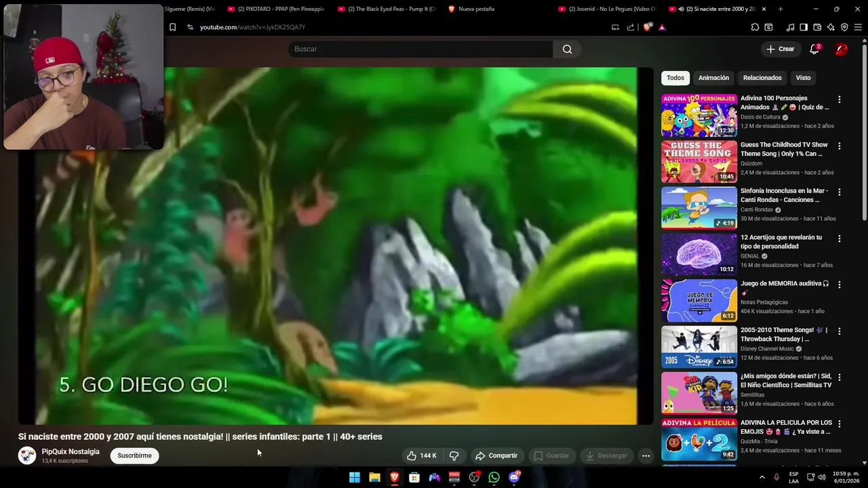Open Brave Rewards triangle icon

[x=662, y=27]
